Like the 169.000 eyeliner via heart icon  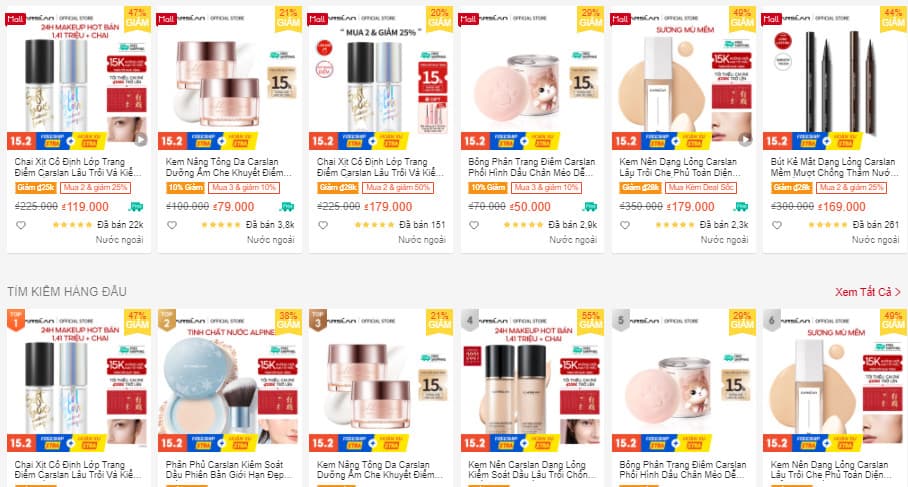[777, 225]
